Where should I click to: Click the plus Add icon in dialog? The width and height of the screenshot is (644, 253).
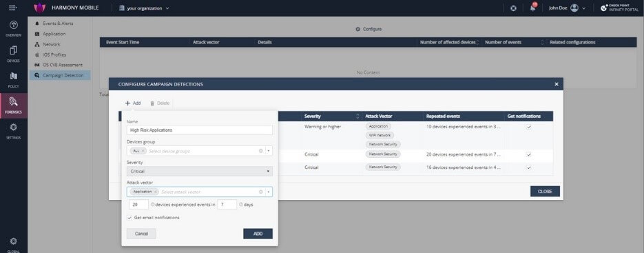click(x=127, y=103)
